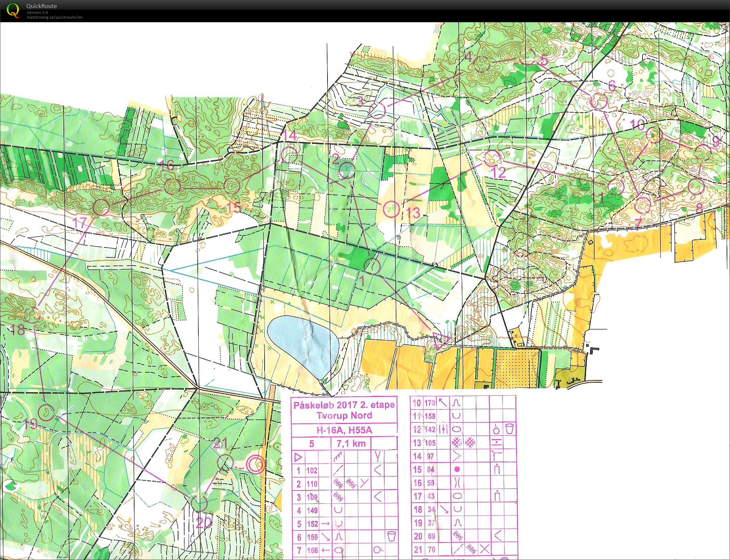Click the drinking cup symbol in row 6
This screenshot has height=560, width=730.
(391, 537)
